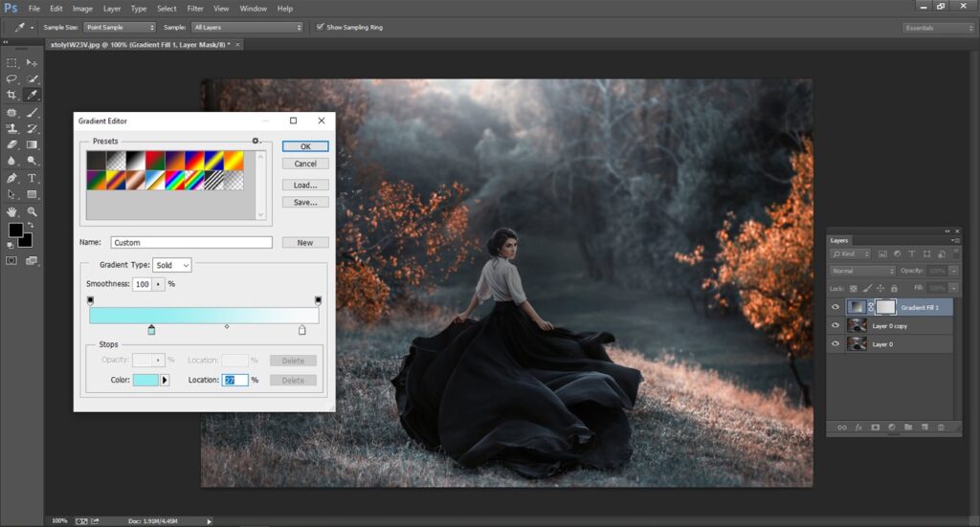This screenshot has width=980, height=527.
Task: Open the Layer menu
Action: 112,9
